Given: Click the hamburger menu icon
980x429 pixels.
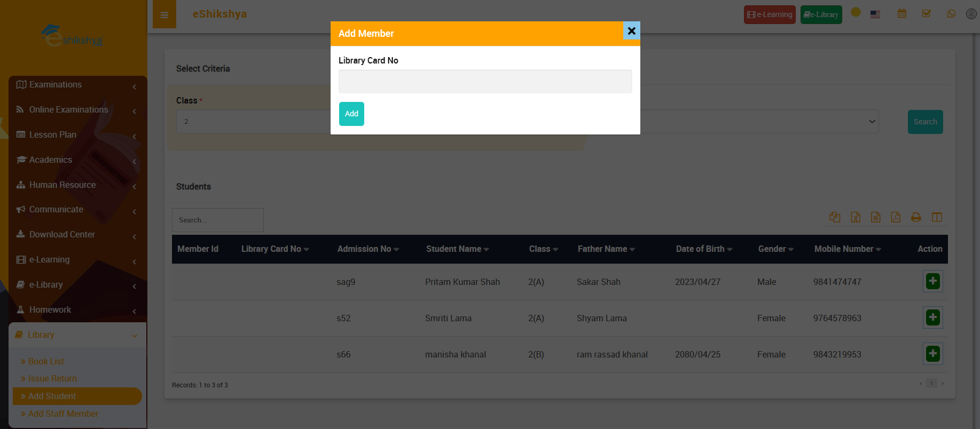Looking at the screenshot, I should click(x=164, y=15).
